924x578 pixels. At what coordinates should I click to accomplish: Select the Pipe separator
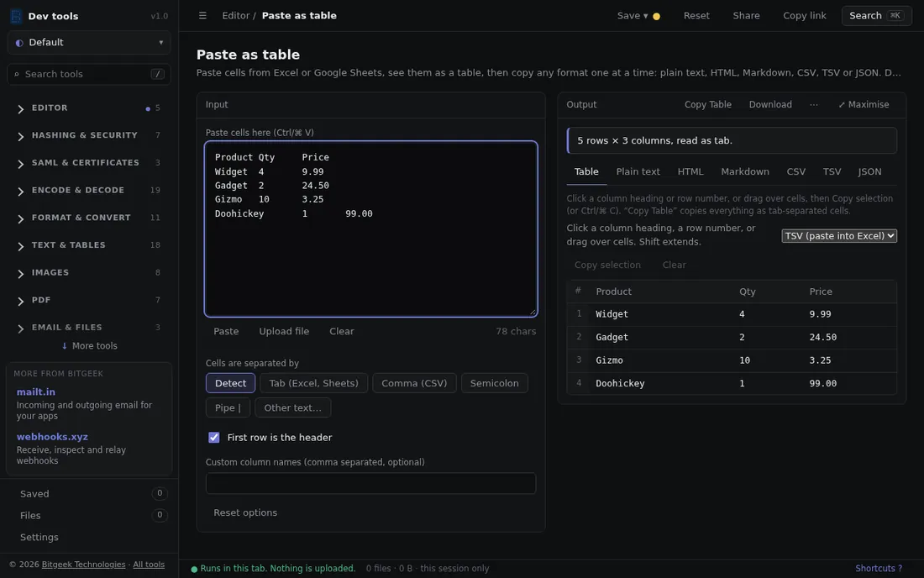coord(228,407)
